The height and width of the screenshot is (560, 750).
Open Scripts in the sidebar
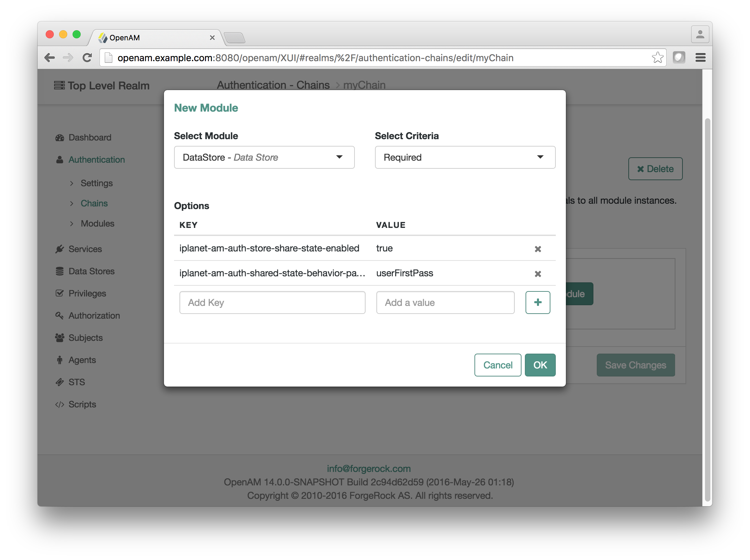[82, 404]
